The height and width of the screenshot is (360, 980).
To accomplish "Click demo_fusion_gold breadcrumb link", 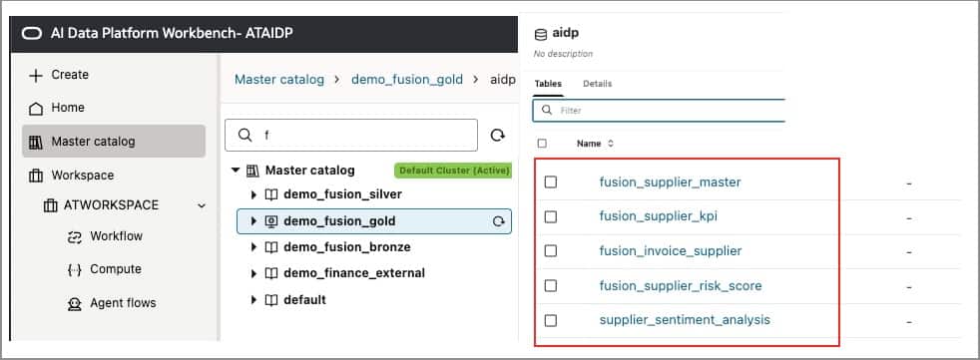I will (x=407, y=80).
